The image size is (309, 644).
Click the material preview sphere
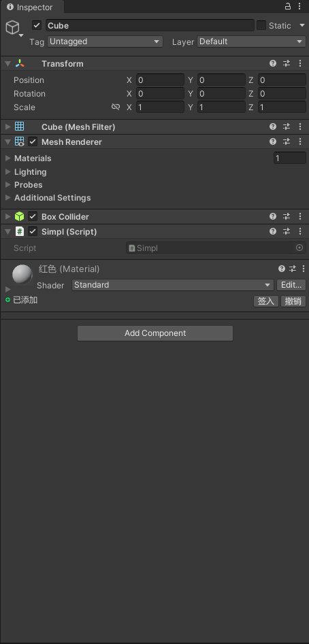tap(22, 274)
